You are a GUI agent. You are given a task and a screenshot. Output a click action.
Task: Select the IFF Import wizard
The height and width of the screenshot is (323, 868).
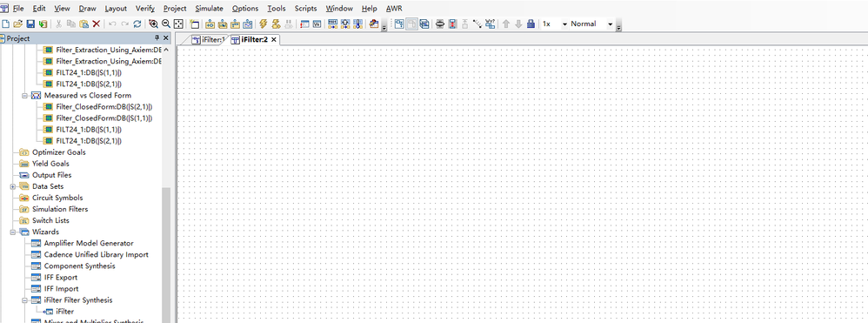[62, 289]
